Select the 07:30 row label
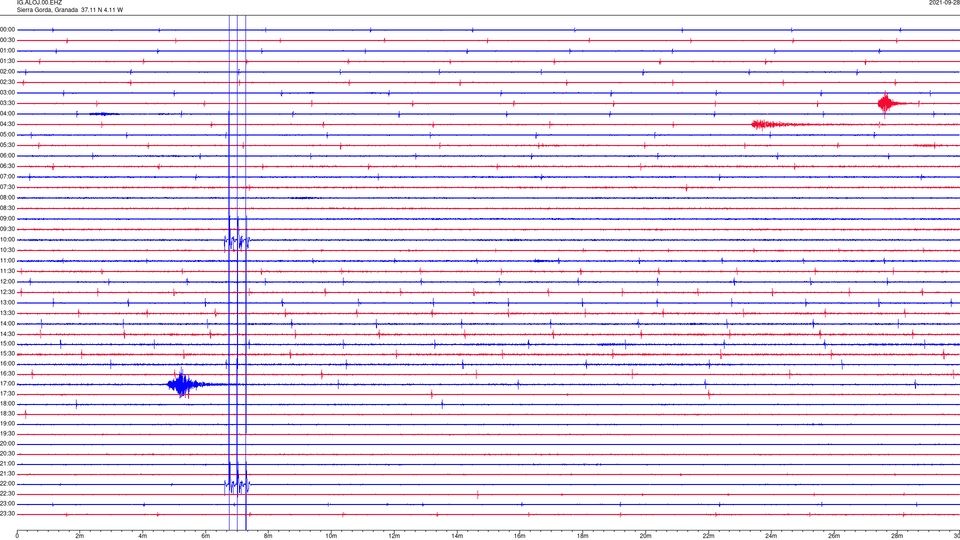 (8, 187)
